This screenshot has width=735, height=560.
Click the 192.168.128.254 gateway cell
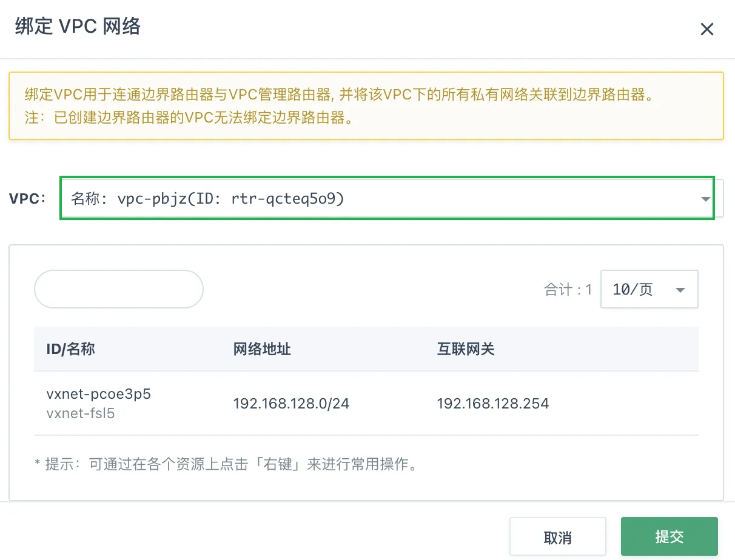492,404
